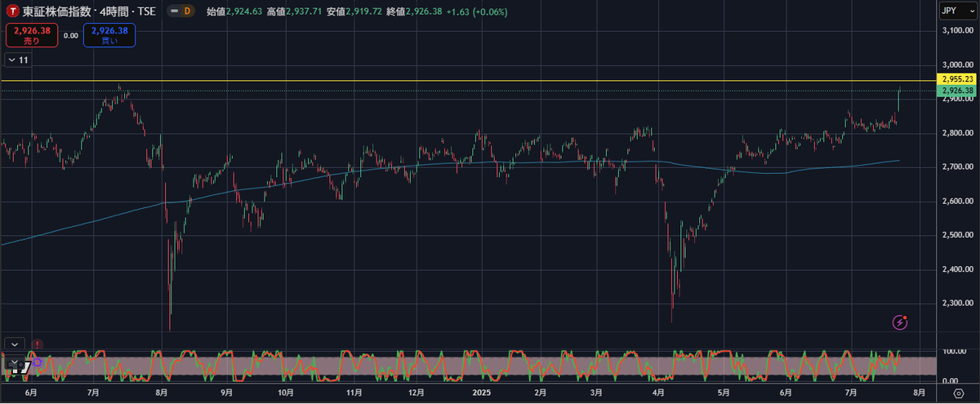The height and width of the screenshot is (404, 980).
Task: Click the 高値 2,937.71 high value
Action: (295, 11)
